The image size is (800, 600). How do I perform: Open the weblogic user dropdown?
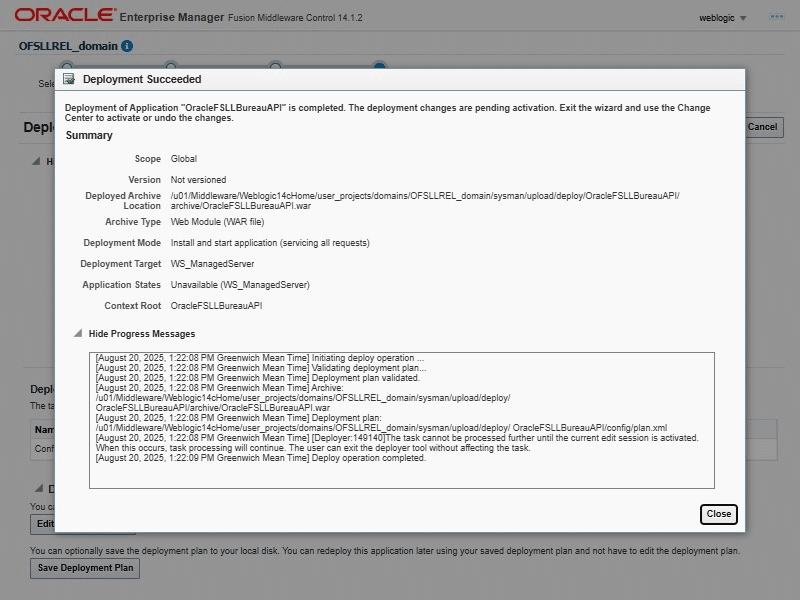pyautogui.click(x=724, y=18)
